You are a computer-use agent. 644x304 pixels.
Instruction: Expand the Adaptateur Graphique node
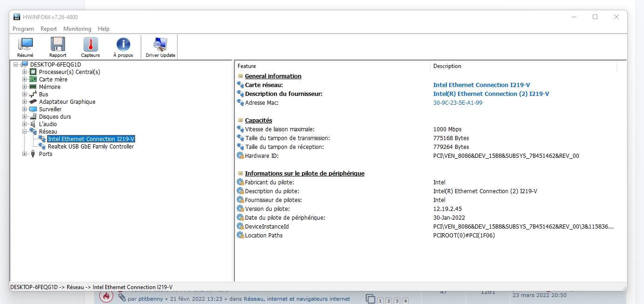point(25,102)
